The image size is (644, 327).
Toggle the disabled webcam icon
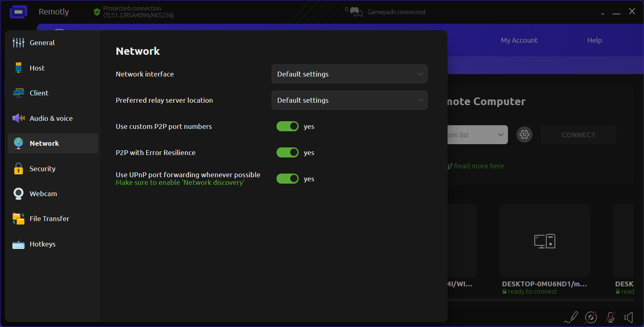pyautogui.click(x=591, y=317)
